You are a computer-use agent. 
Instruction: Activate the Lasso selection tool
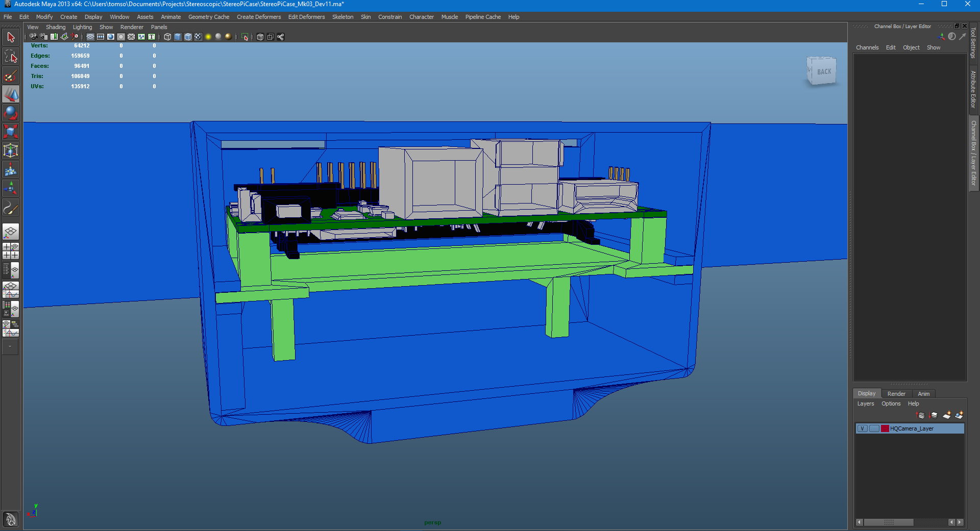coord(10,56)
